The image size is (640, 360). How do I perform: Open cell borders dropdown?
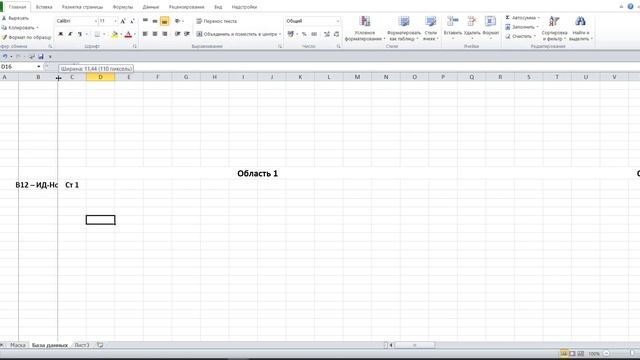coord(104,34)
